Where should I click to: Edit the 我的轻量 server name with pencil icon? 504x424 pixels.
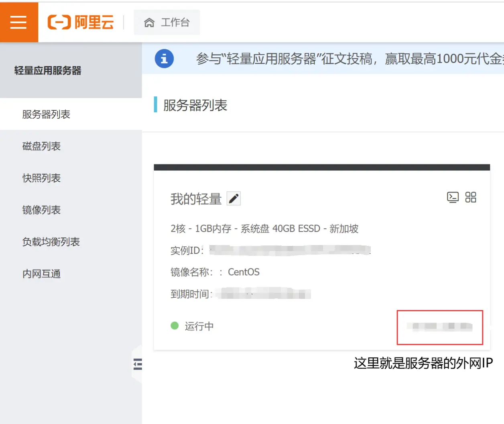[234, 199]
